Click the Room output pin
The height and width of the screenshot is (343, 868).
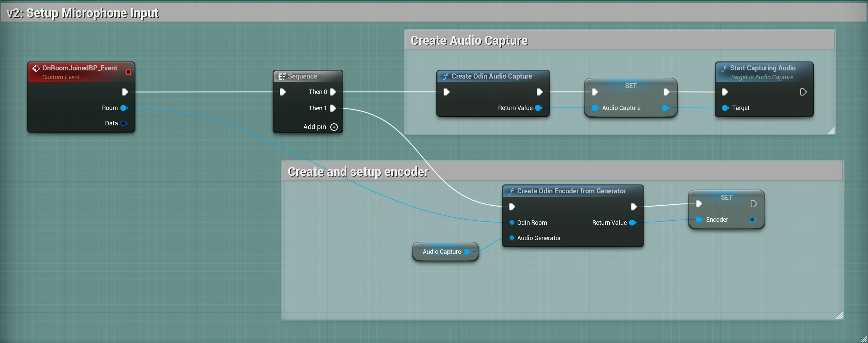pyautogui.click(x=124, y=108)
